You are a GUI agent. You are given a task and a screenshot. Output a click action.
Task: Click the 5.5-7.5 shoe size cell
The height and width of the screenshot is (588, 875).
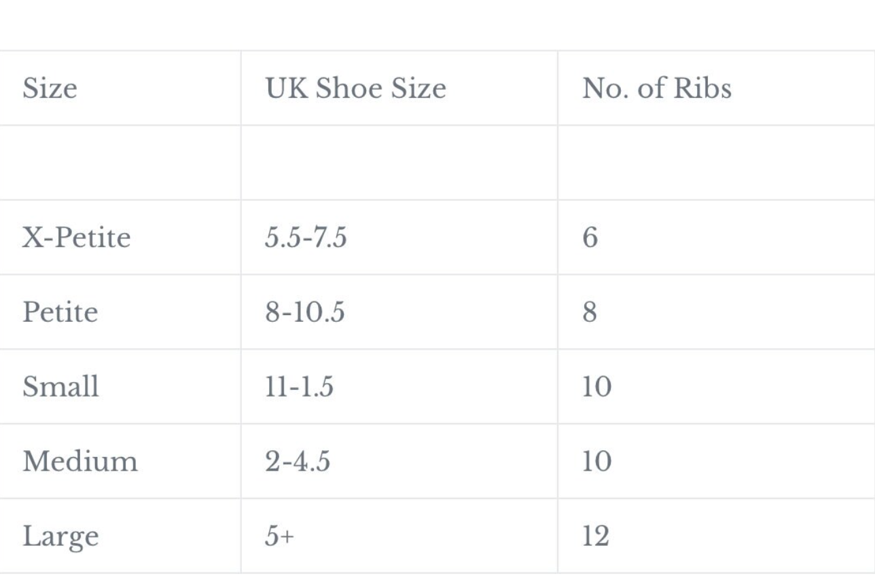tap(399, 238)
